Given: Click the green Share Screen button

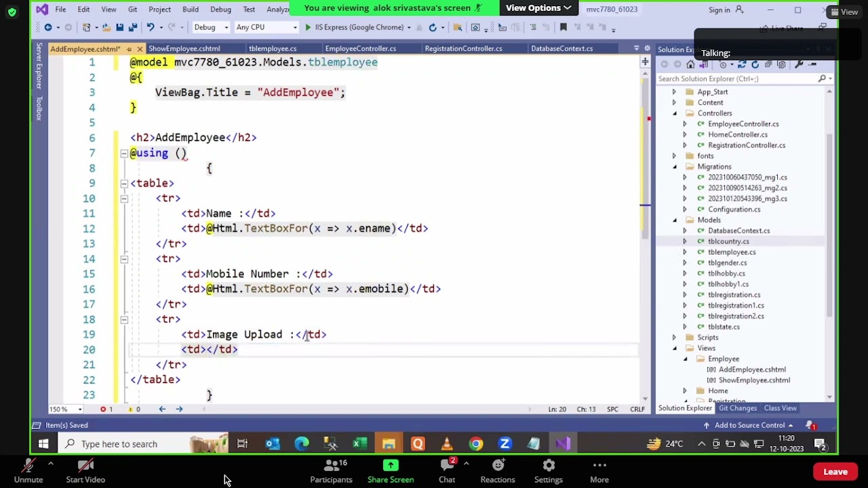Looking at the screenshot, I should 391,471.
